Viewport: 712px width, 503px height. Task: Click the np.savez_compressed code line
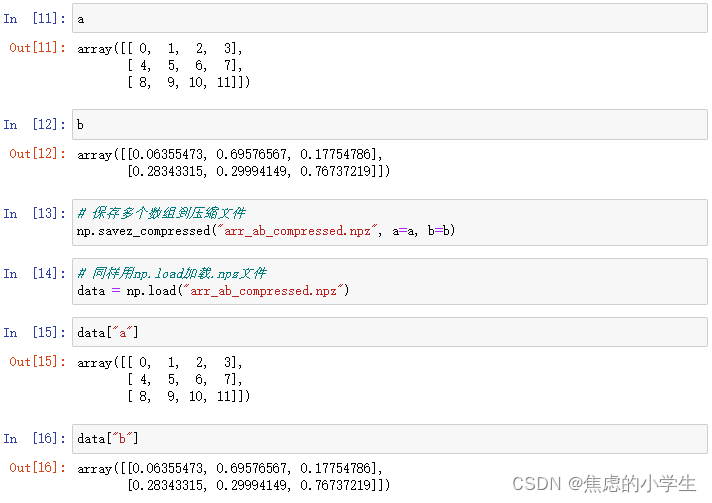click(266, 231)
